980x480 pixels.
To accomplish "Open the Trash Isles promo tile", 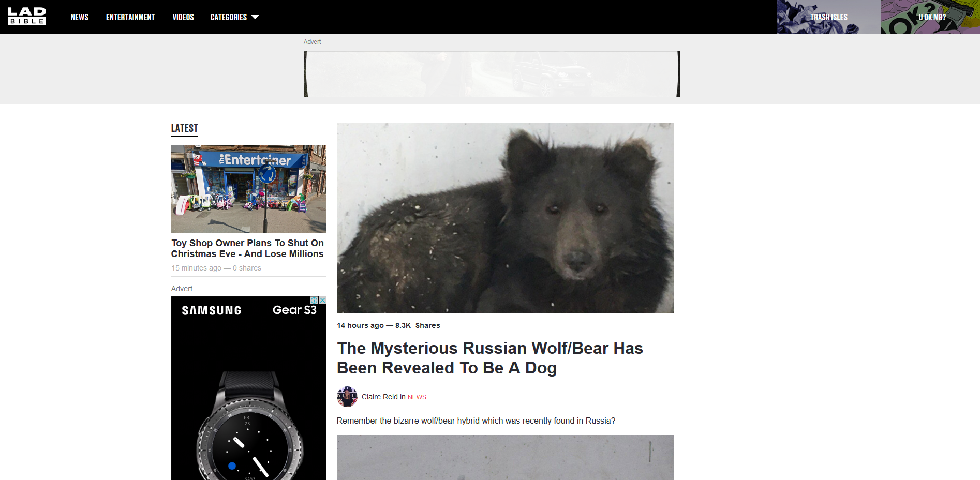I will point(828,17).
